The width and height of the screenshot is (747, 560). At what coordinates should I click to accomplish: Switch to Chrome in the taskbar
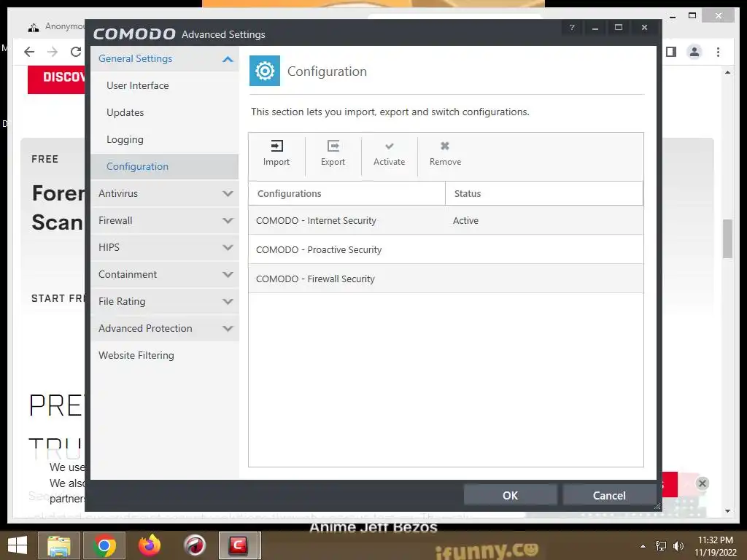pyautogui.click(x=104, y=545)
